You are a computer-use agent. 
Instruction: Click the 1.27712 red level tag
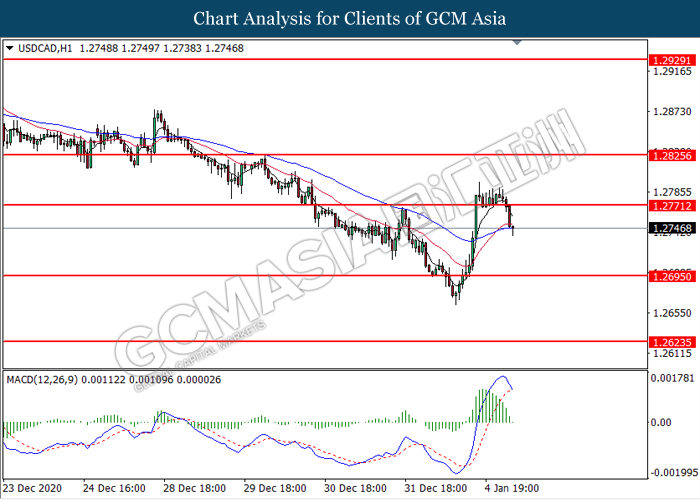click(x=670, y=205)
